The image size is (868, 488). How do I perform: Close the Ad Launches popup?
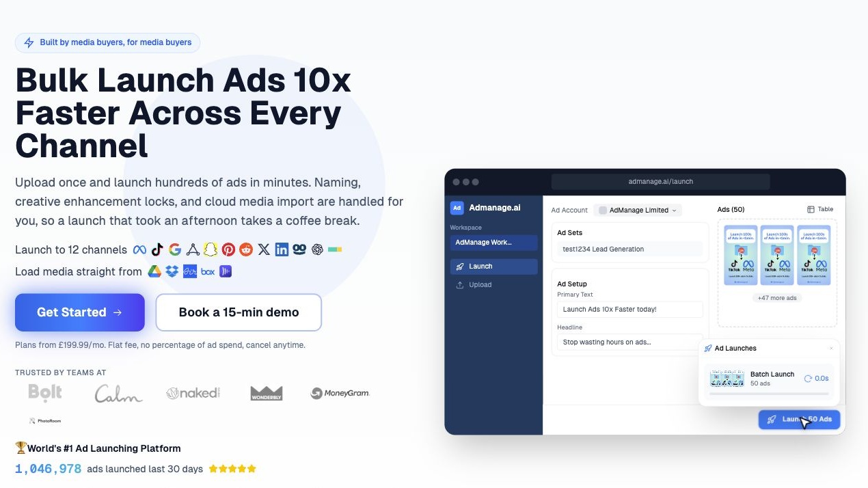coord(831,349)
